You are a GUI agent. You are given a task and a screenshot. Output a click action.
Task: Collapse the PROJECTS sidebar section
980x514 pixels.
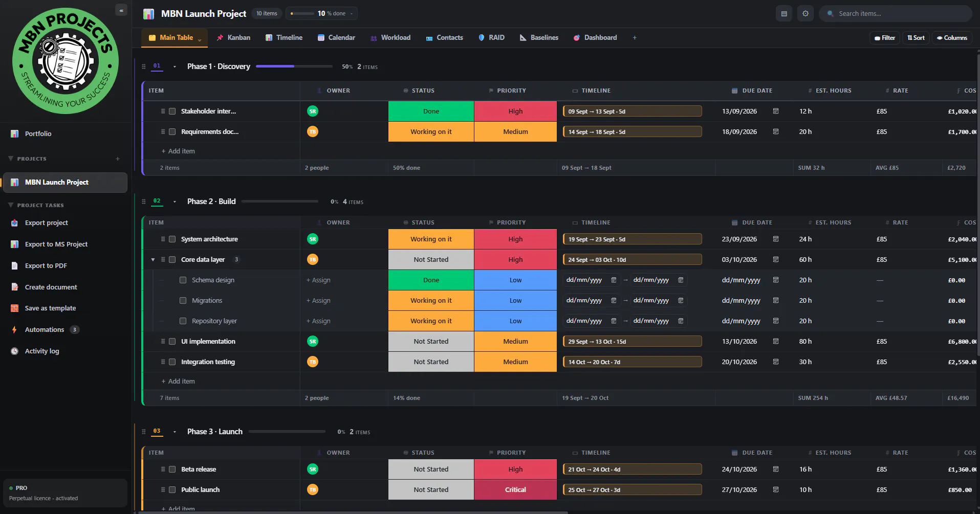coord(11,159)
